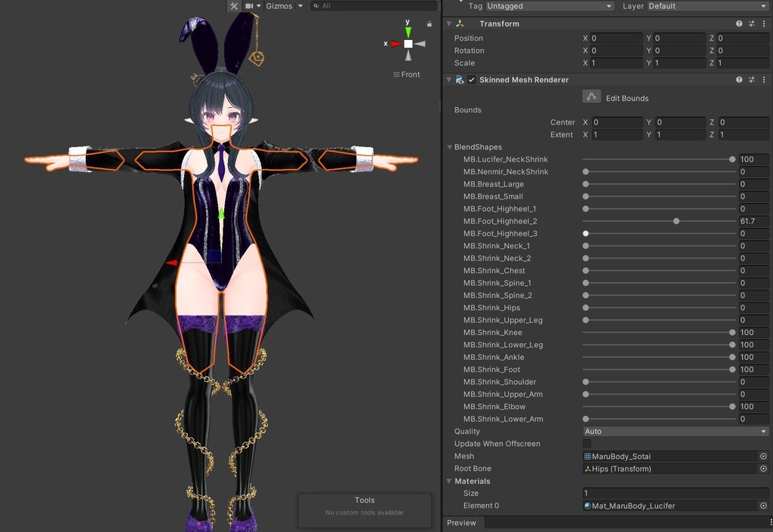Click the Preview tab at the bottom
The image size is (773, 532).
(462, 522)
